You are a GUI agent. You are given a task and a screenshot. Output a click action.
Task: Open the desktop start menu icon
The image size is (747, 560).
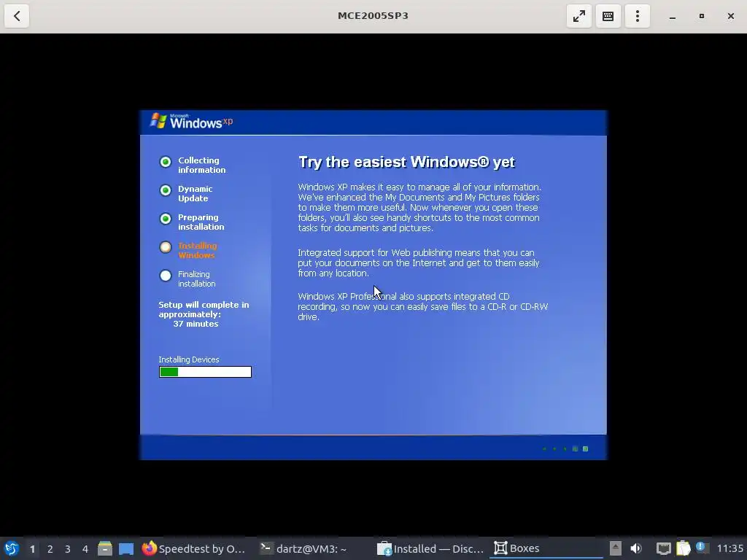click(x=12, y=548)
